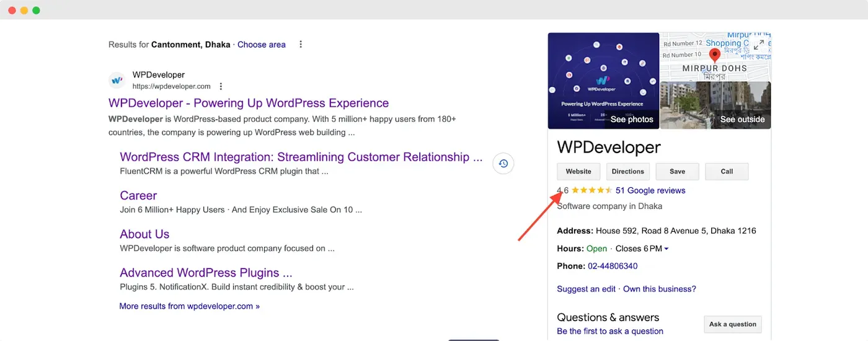Open the WordPress CRM Integration sitelink
868x341 pixels.
point(301,157)
